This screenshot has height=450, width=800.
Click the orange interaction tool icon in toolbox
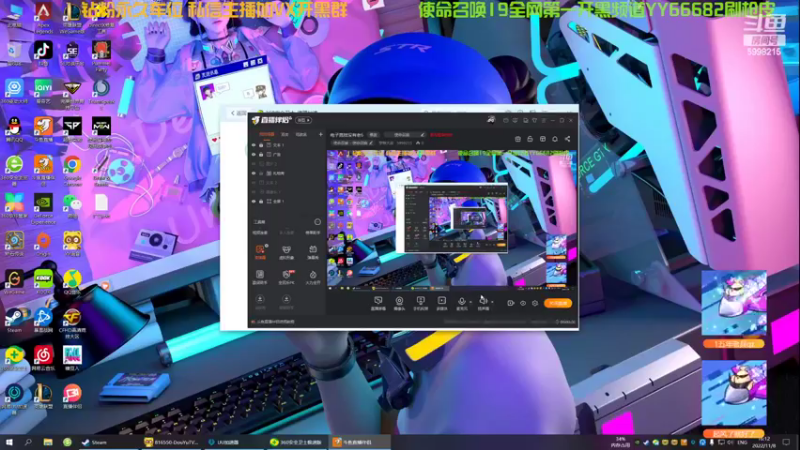point(260,249)
